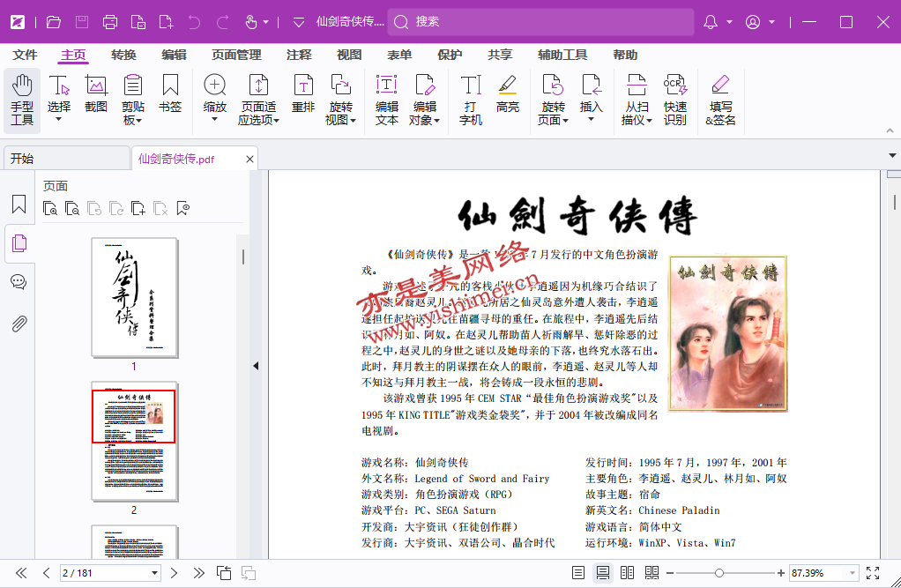901x588 pixels.
Task: Expand the Insert (插入) dropdown
Action: point(591,120)
